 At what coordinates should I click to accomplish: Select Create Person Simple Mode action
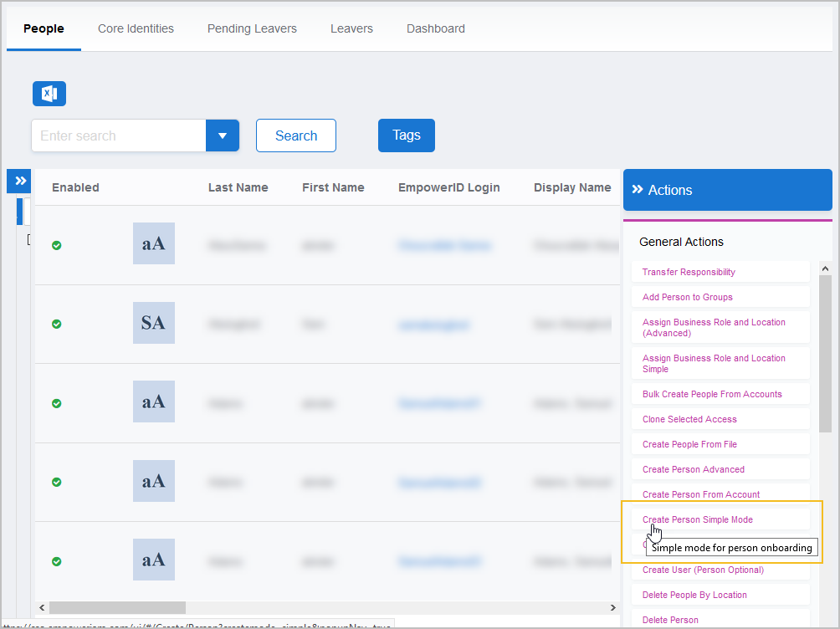point(697,519)
